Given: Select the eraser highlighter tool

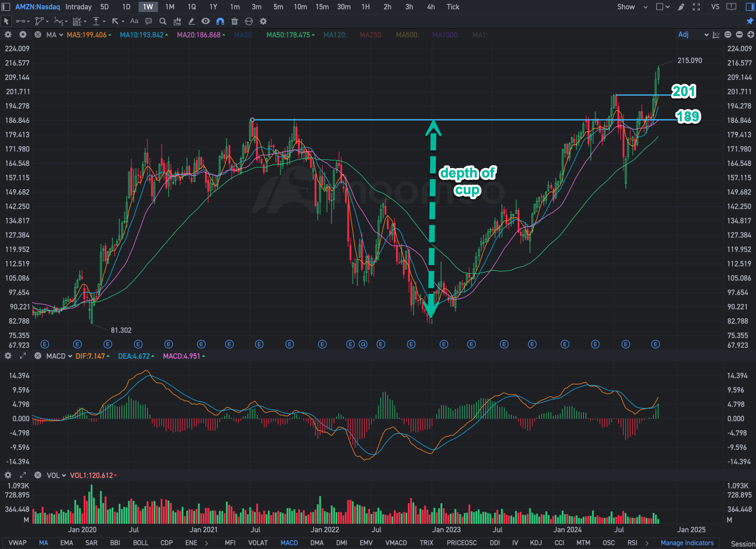Looking at the screenshot, I should [x=192, y=21].
